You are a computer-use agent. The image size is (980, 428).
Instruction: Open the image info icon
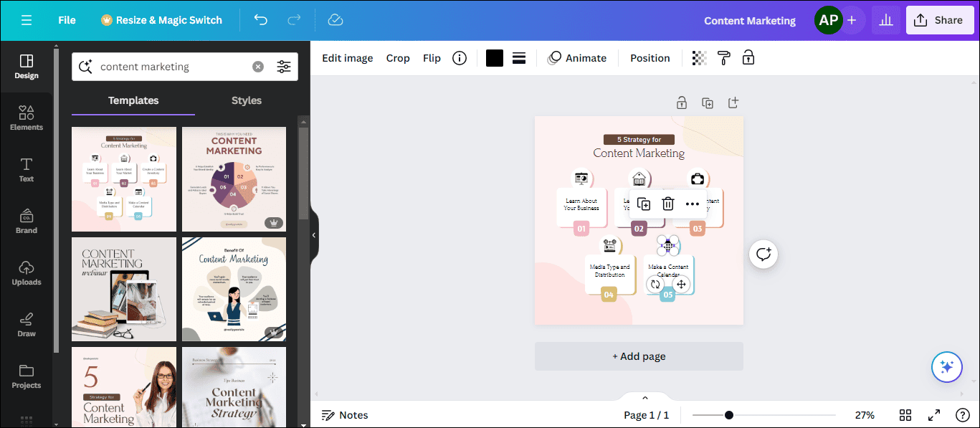tap(460, 58)
